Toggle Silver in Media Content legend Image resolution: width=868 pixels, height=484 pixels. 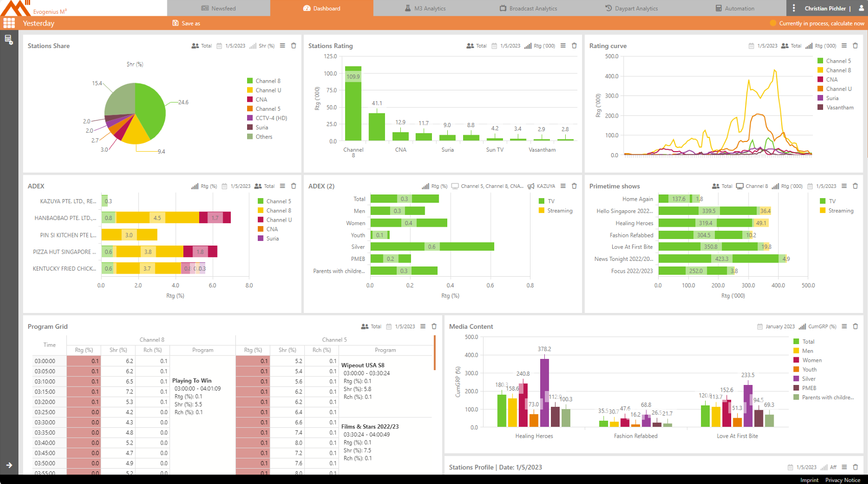pos(805,378)
